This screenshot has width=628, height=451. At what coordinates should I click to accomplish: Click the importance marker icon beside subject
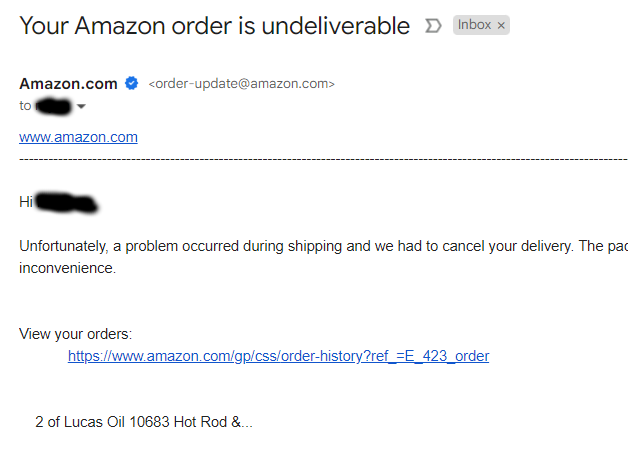click(x=433, y=26)
